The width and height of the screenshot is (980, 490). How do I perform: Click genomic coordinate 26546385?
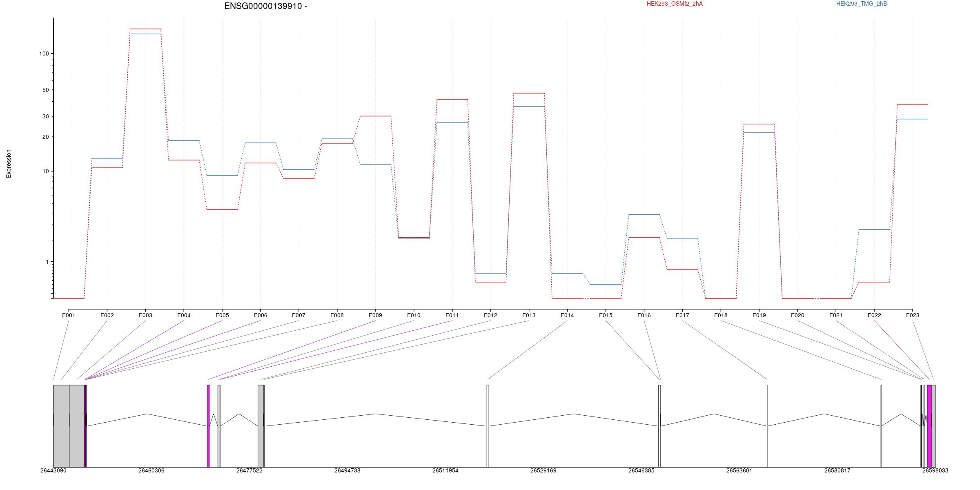click(x=641, y=470)
